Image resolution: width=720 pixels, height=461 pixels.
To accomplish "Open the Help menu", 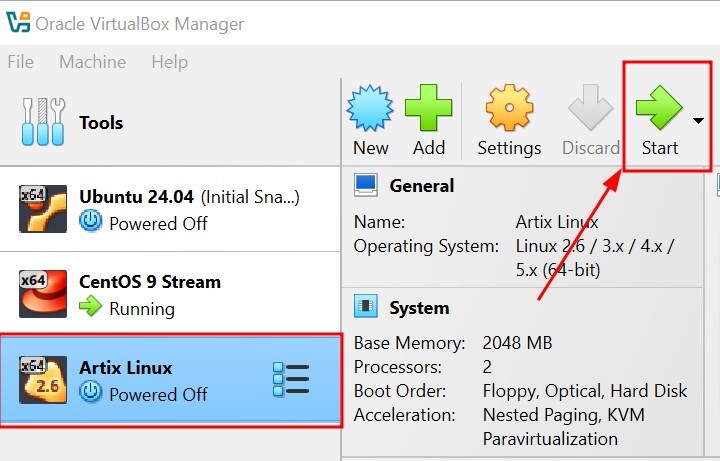I will [x=169, y=62].
